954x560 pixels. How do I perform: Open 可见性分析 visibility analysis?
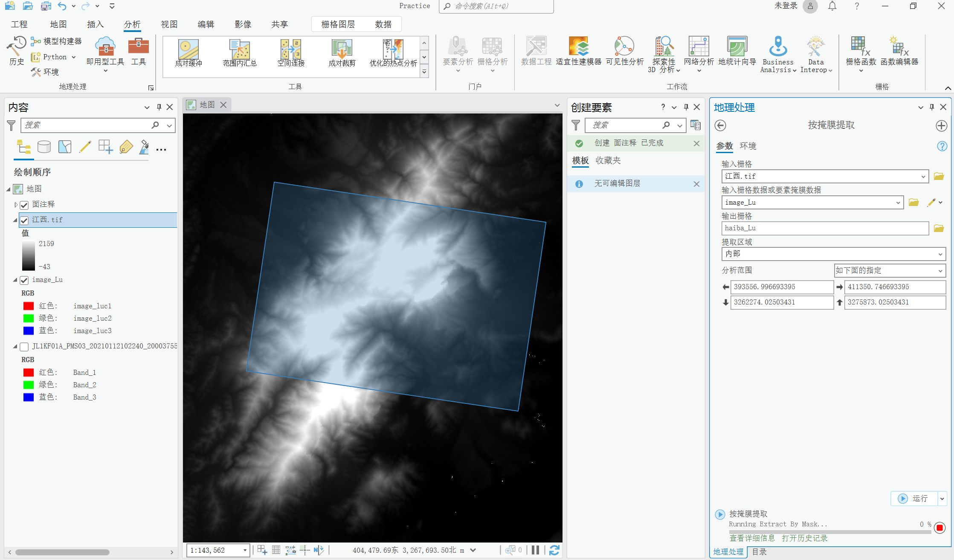click(624, 52)
